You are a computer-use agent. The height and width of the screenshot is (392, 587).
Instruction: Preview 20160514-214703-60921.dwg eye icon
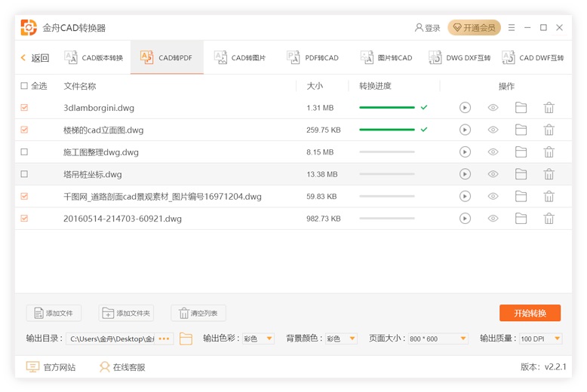pyautogui.click(x=493, y=218)
